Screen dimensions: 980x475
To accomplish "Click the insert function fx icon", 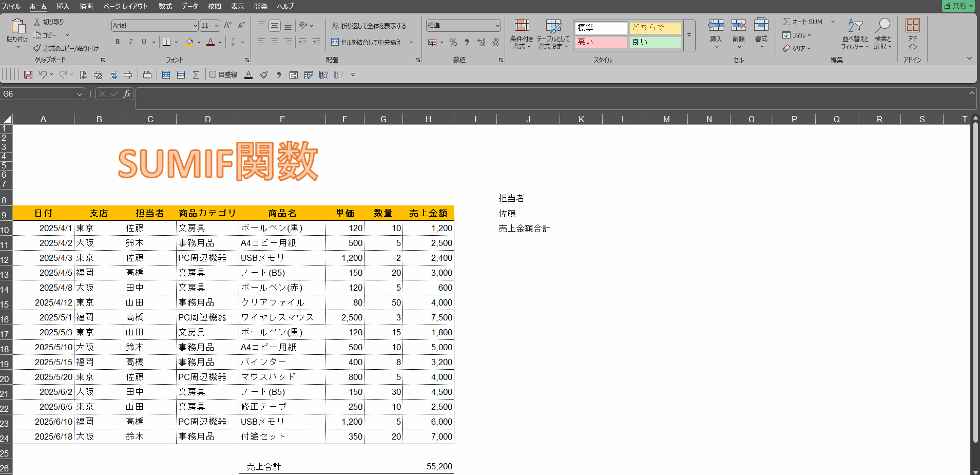I will 127,94.
